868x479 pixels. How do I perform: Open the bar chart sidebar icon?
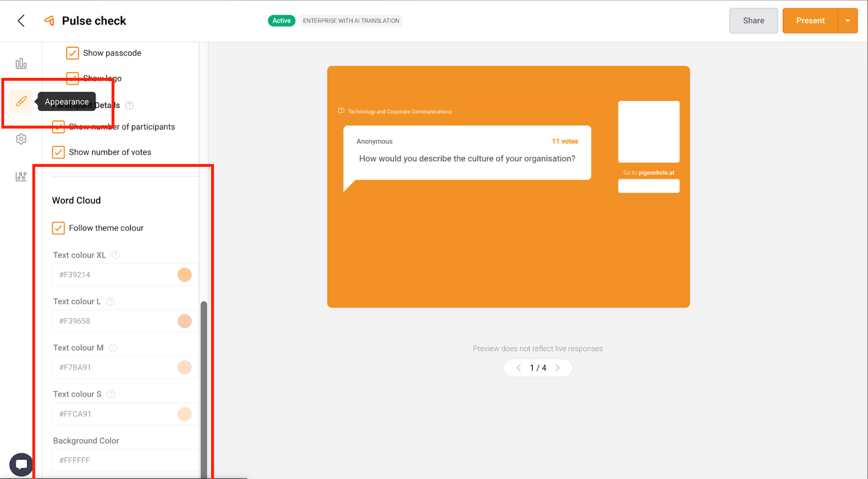[x=21, y=63]
